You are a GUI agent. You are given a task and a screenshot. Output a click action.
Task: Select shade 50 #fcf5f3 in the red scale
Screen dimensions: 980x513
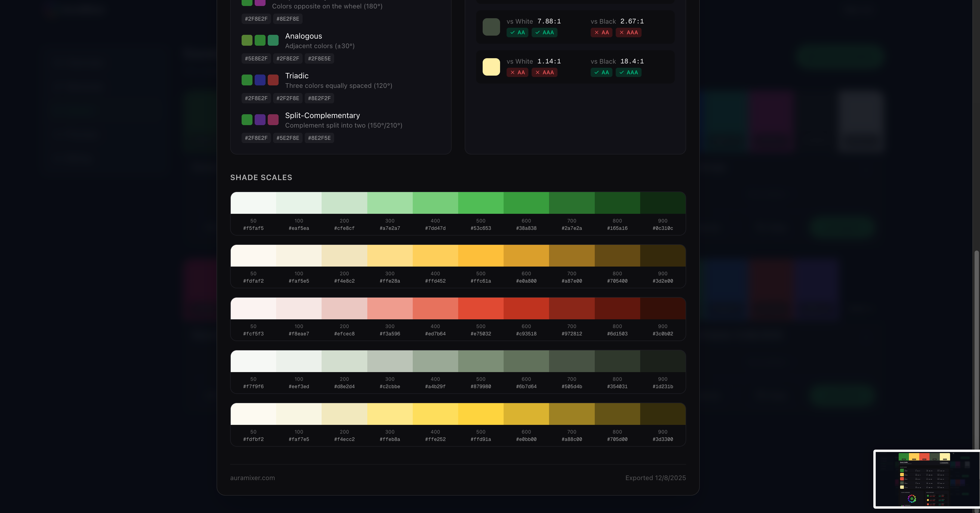253,308
